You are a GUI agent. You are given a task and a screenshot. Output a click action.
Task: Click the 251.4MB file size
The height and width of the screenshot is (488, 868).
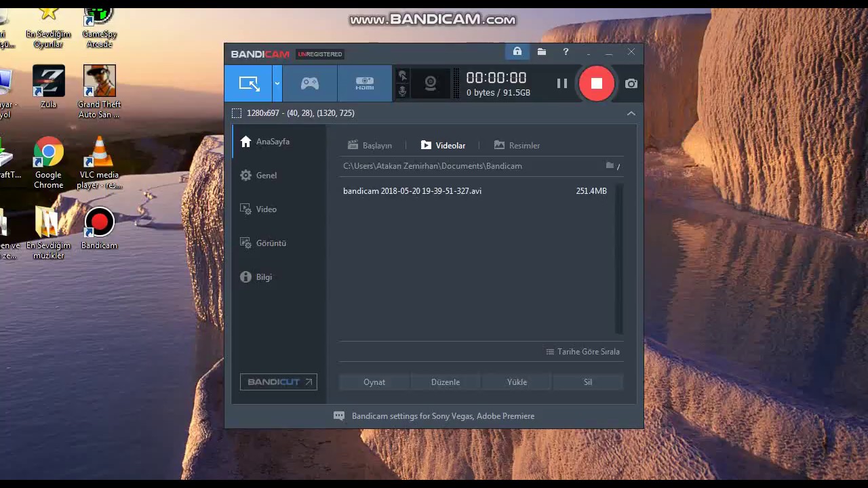(591, 191)
